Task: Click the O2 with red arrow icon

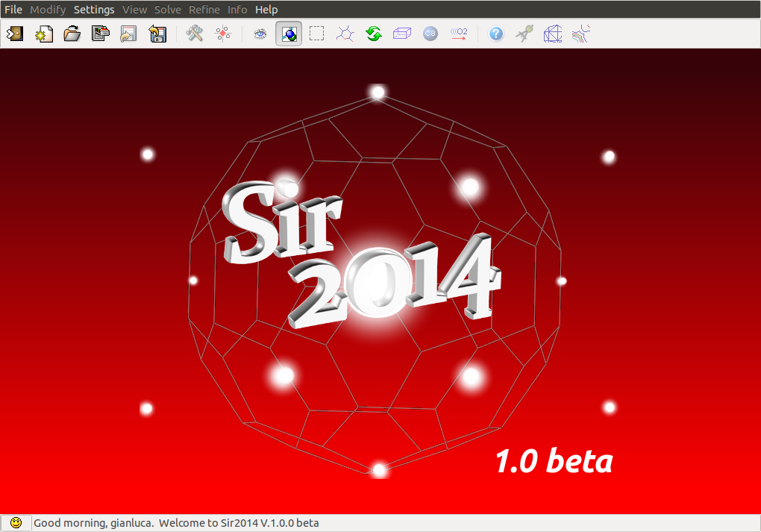Action: (459, 34)
